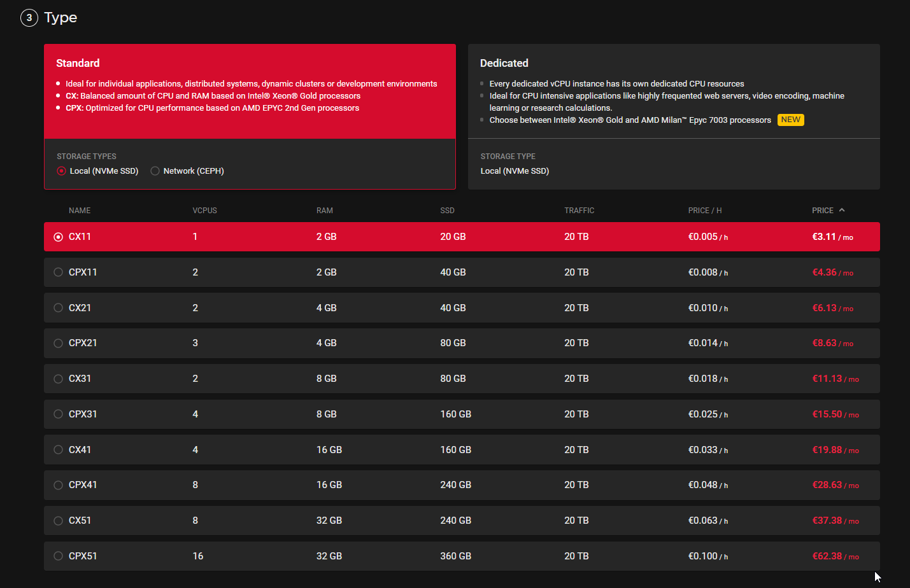Select the CX11 server radio button

pos(58,237)
